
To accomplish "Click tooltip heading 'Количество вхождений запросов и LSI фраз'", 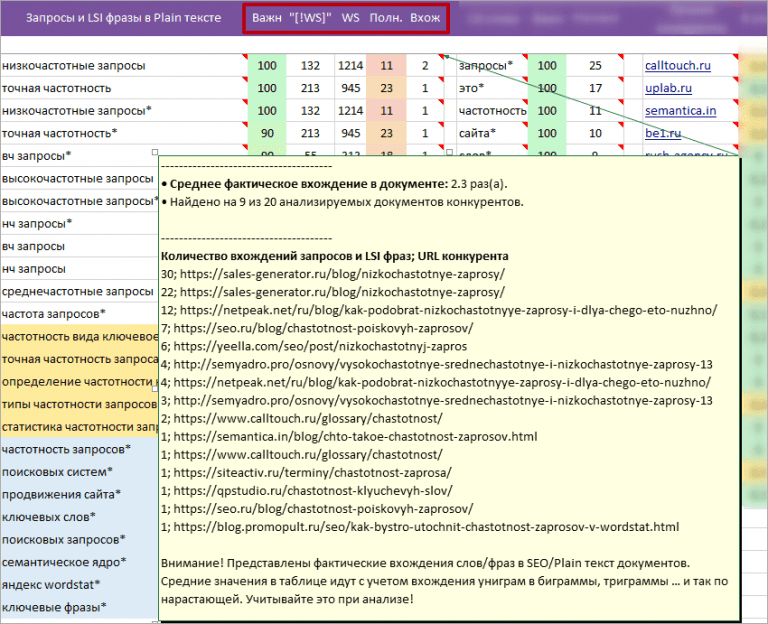I will [335, 256].
